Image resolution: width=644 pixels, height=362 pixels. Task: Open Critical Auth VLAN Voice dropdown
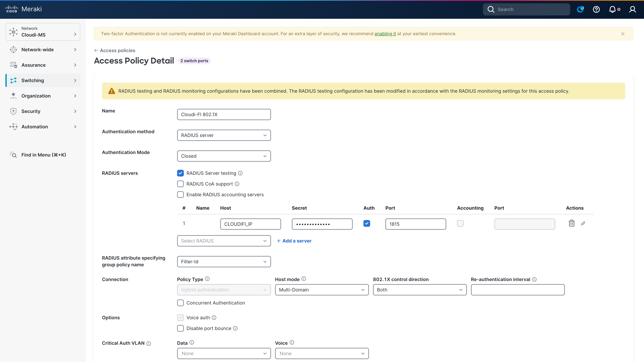pyautogui.click(x=322, y=353)
